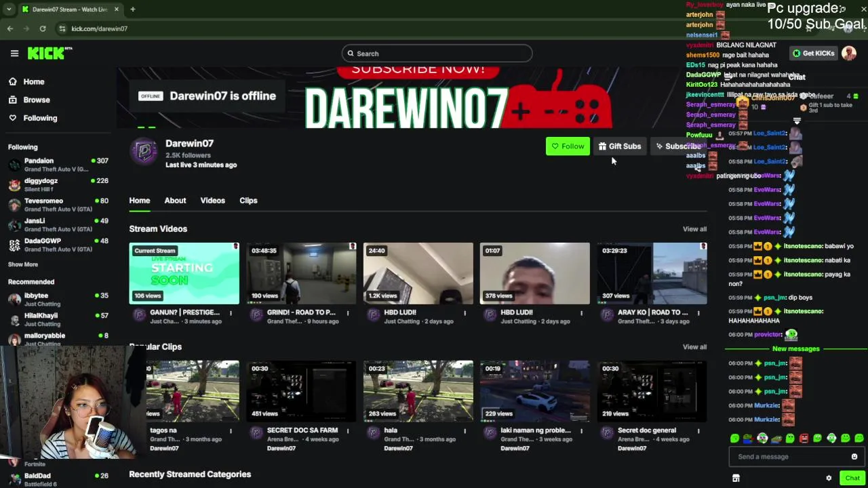
Task: Open the user account avatar menu
Action: click(849, 53)
